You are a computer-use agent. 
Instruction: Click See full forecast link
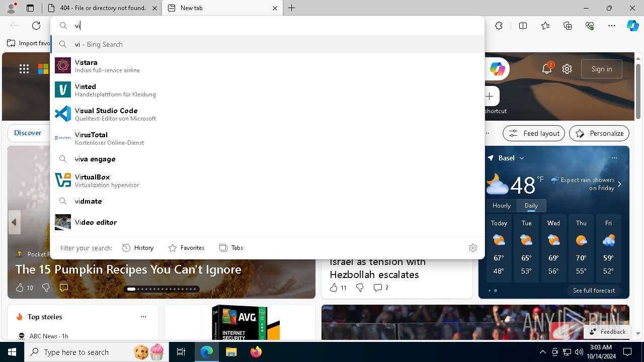(x=594, y=291)
